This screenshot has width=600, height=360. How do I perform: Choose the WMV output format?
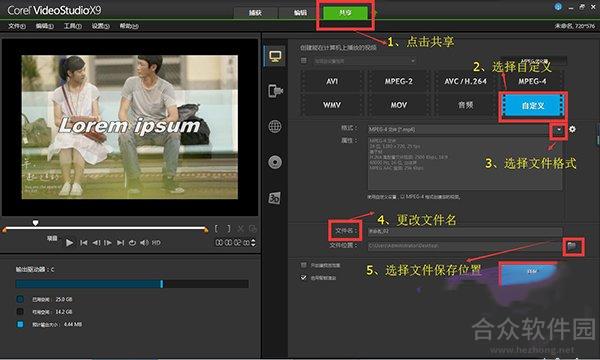(x=332, y=105)
